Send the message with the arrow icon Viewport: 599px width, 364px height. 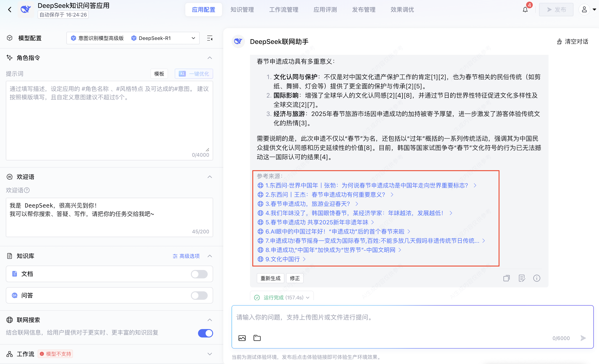583,338
